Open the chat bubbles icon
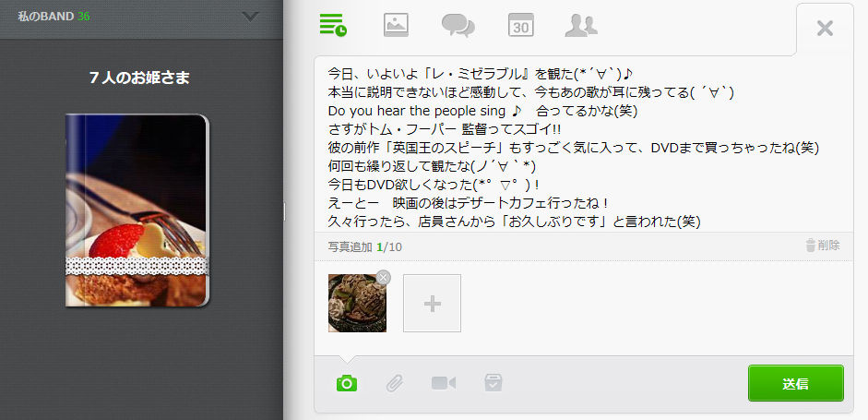This screenshot has width=868, height=420. click(x=458, y=26)
